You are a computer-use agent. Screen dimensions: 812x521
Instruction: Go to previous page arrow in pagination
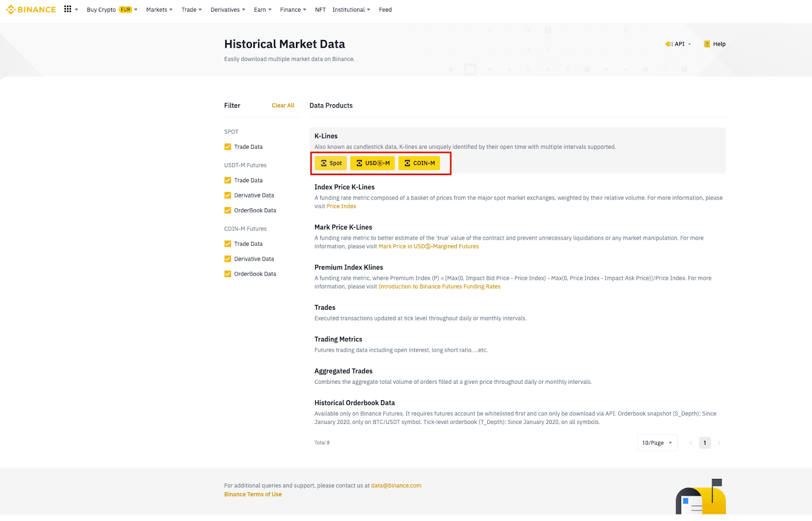tap(691, 443)
